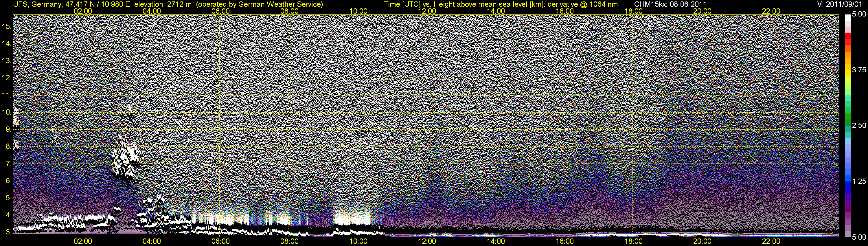This screenshot has height=246, width=868.
Task: Click the 20:00 label on bottom axis
Action: 702,241
